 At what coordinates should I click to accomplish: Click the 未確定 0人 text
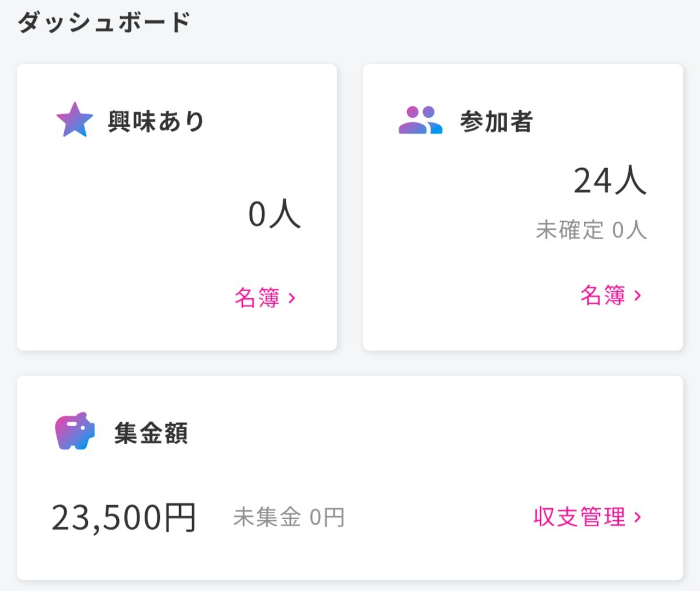click(591, 230)
